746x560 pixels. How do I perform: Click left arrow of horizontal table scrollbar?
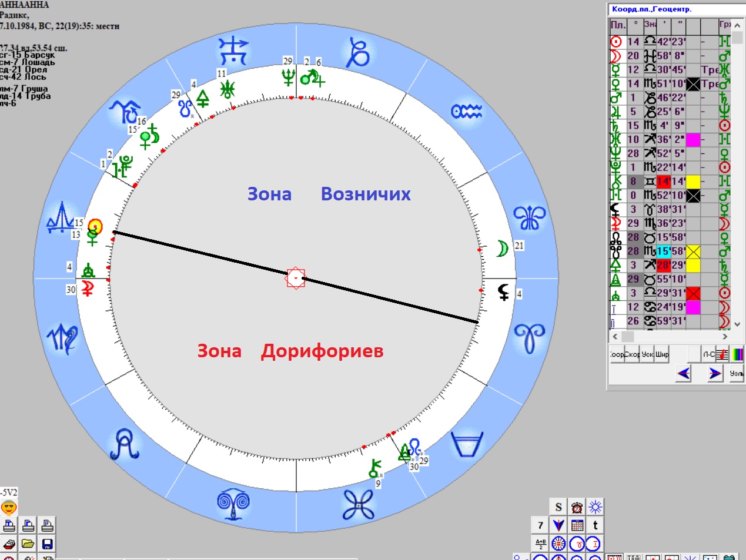[x=615, y=337]
